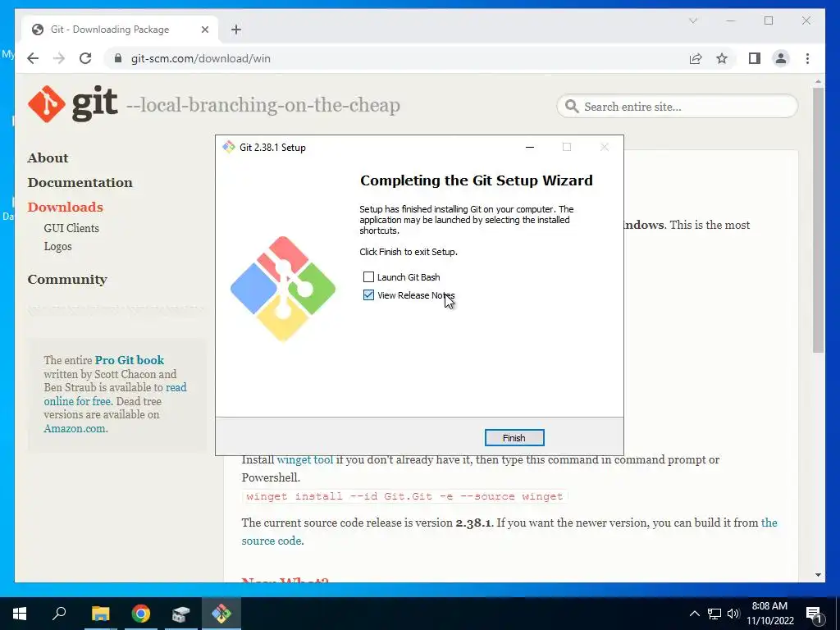Click the magnifier icon in site search
Viewport: 840px width, 630px height.
(572, 106)
